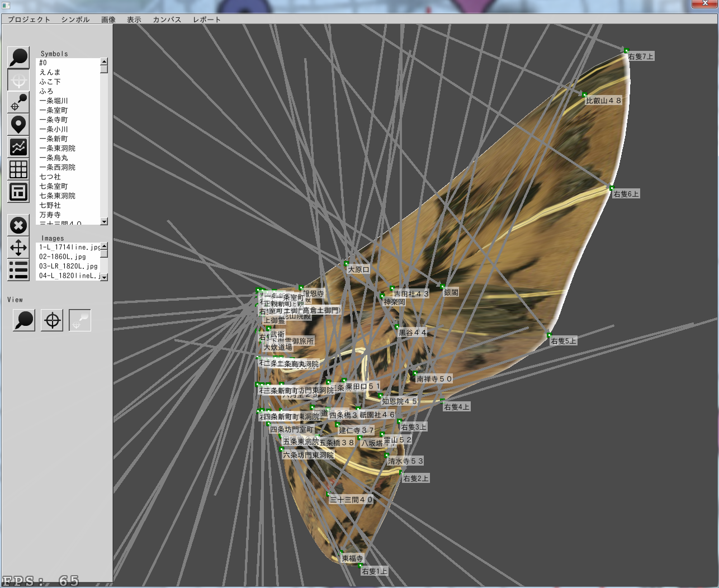Screen dimensions: 719x588
Task: Toggle crosshair display under View
Action: (52, 320)
